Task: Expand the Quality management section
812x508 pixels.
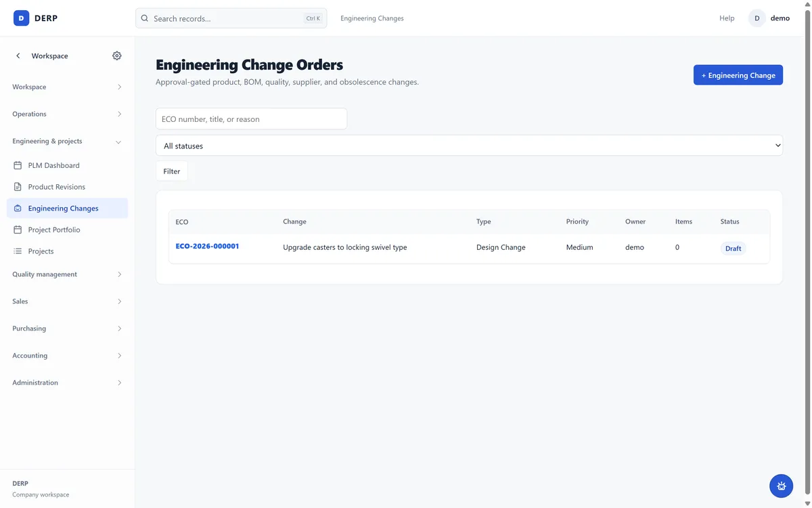Action: pyautogui.click(x=67, y=274)
